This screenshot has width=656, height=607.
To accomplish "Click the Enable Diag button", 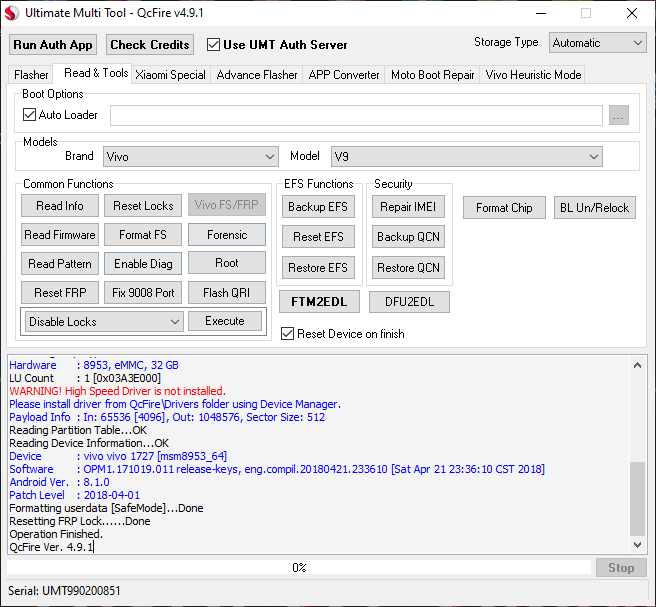I will 143,264.
